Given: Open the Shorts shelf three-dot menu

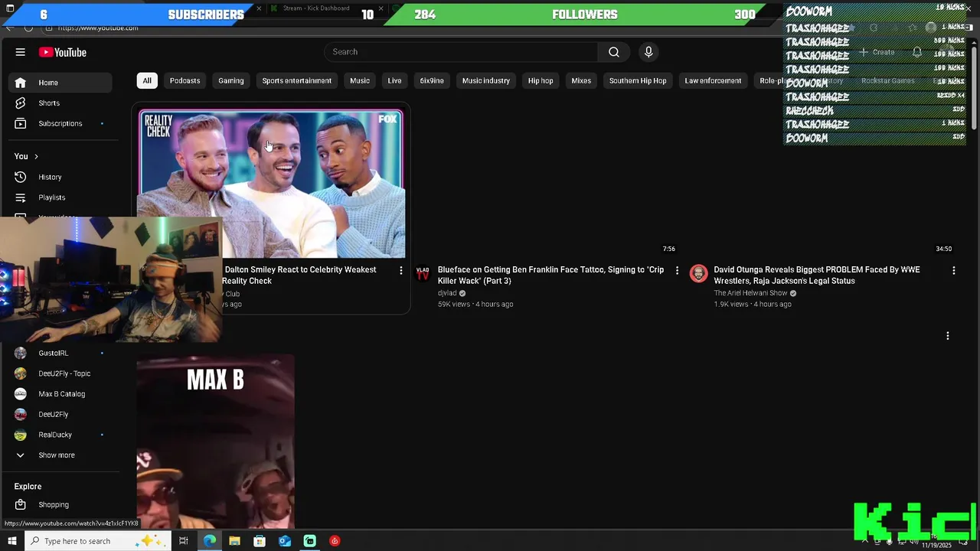Looking at the screenshot, I should (948, 336).
